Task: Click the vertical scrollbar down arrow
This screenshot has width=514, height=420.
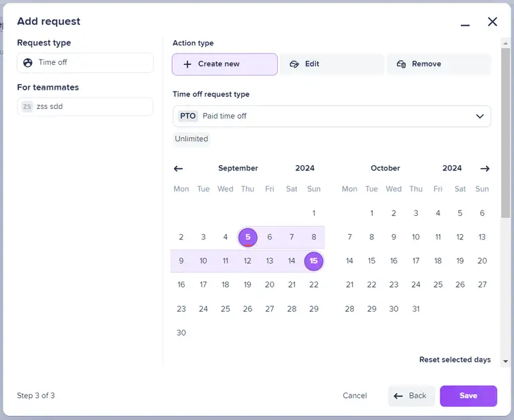Action: tap(505, 360)
